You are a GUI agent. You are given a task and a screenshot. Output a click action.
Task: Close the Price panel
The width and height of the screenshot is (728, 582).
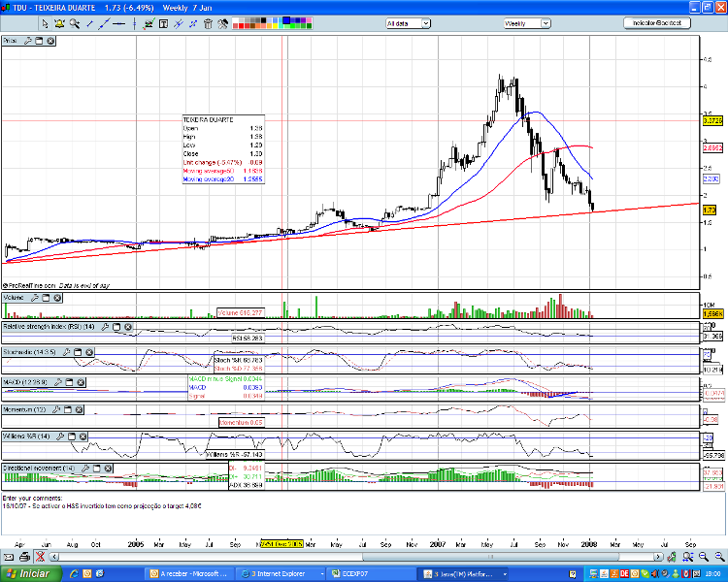[50, 41]
